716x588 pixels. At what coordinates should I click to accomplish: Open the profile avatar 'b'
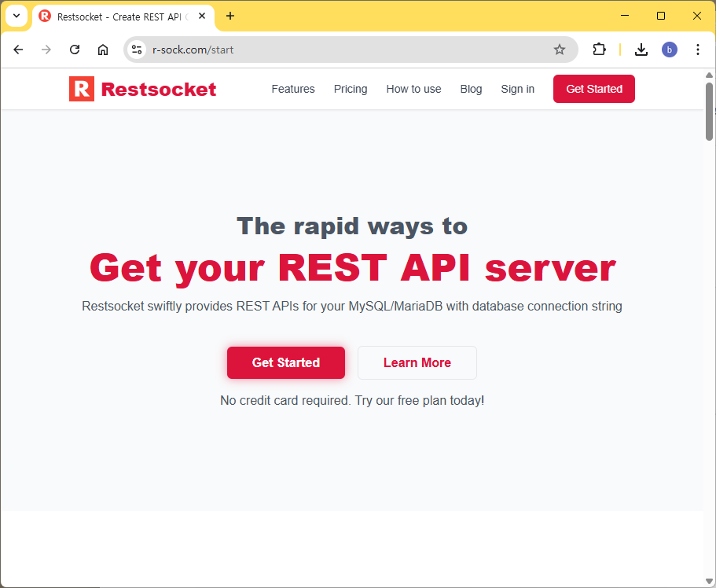click(x=670, y=50)
